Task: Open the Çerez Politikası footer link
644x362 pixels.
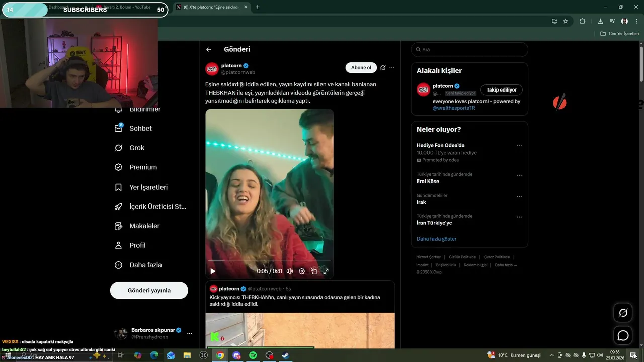Action: pyautogui.click(x=497, y=257)
